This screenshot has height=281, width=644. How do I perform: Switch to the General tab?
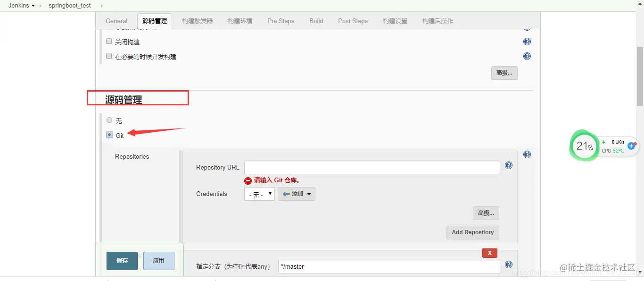[116, 21]
